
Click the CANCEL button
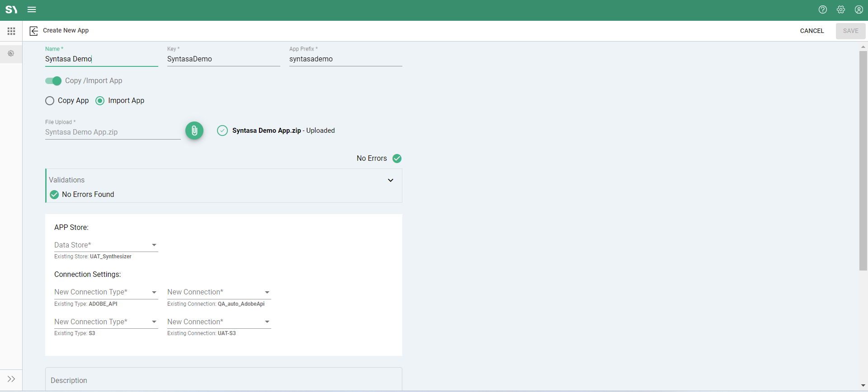812,31
